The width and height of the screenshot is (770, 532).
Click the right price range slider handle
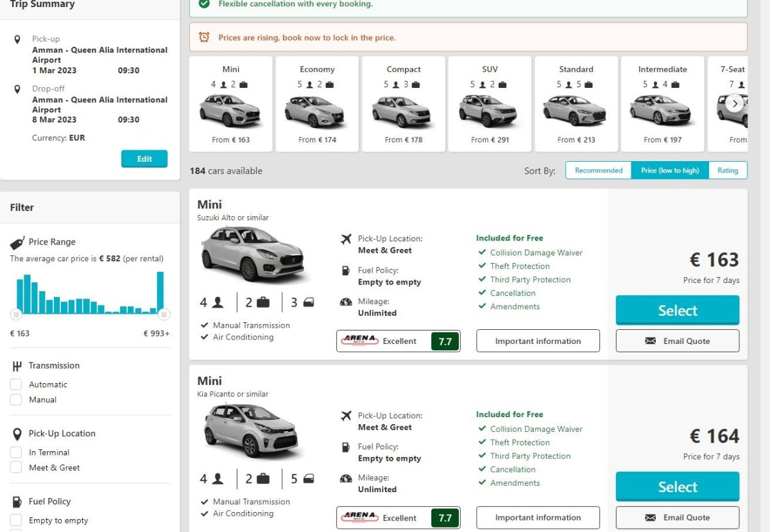tap(164, 314)
